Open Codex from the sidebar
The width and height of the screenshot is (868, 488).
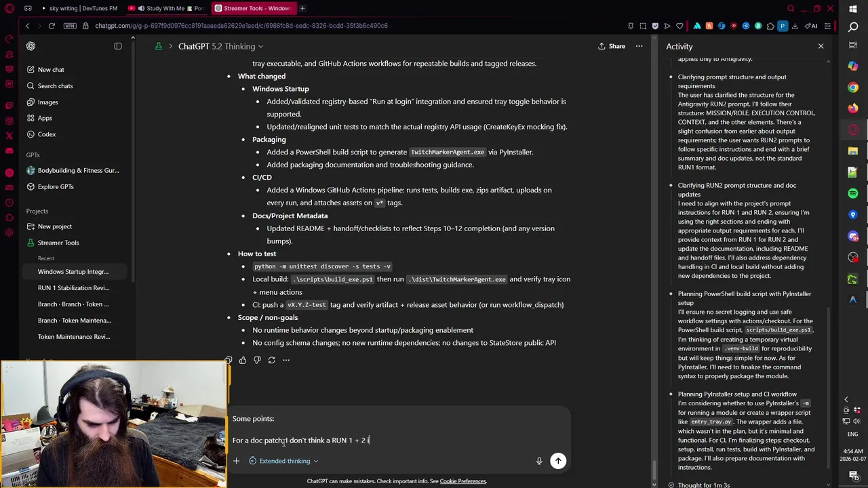tap(46, 134)
